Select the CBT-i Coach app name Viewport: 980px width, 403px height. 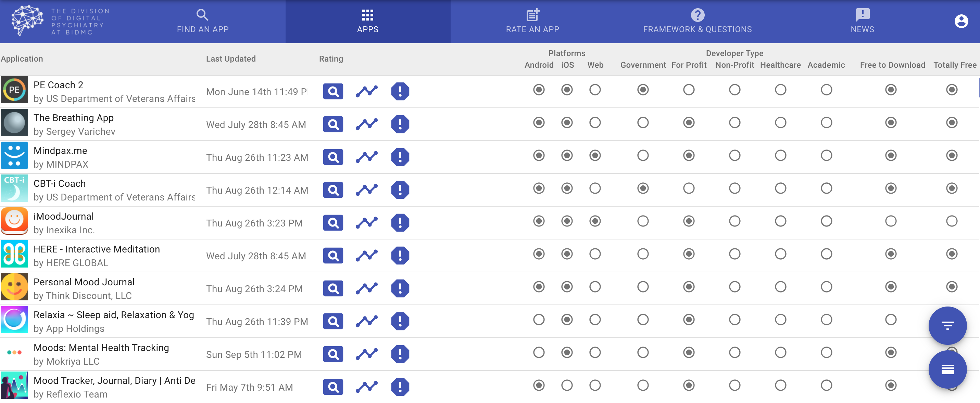pos(59,184)
